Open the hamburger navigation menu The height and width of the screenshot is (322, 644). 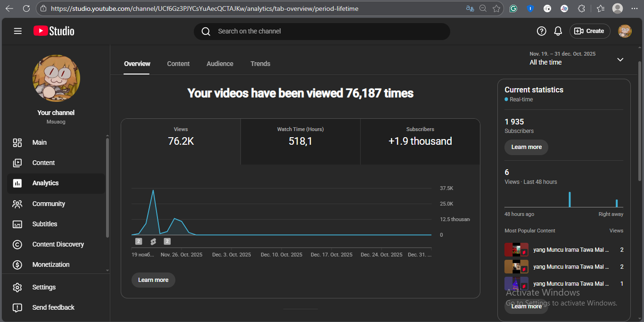tap(18, 31)
